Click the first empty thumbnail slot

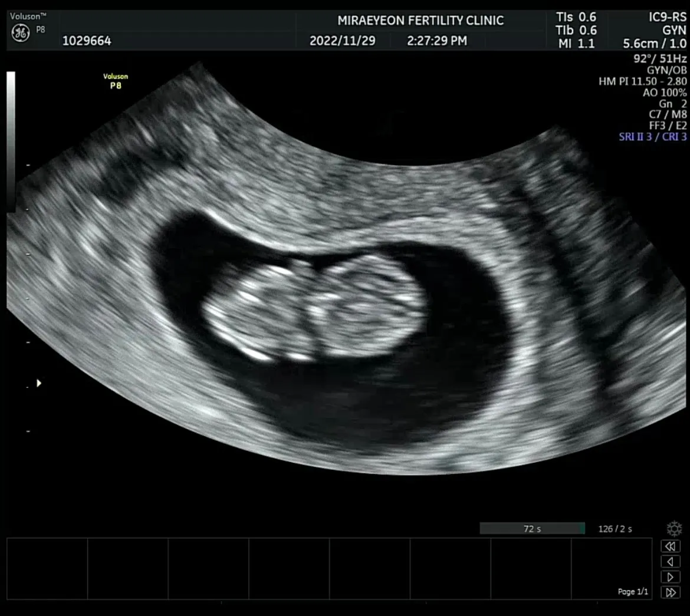[x=47, y=568]
